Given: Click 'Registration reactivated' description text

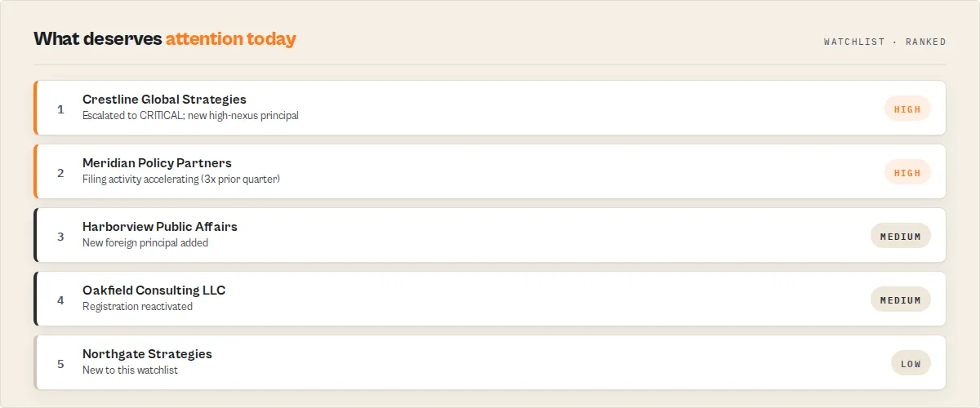Looking at the screenshot, I should coord(137,307).
